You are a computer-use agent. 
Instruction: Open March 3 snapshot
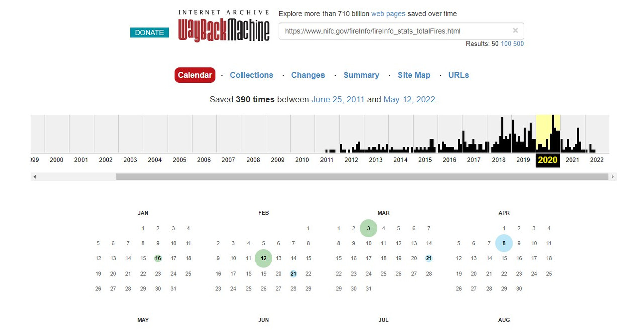point(369,228)
